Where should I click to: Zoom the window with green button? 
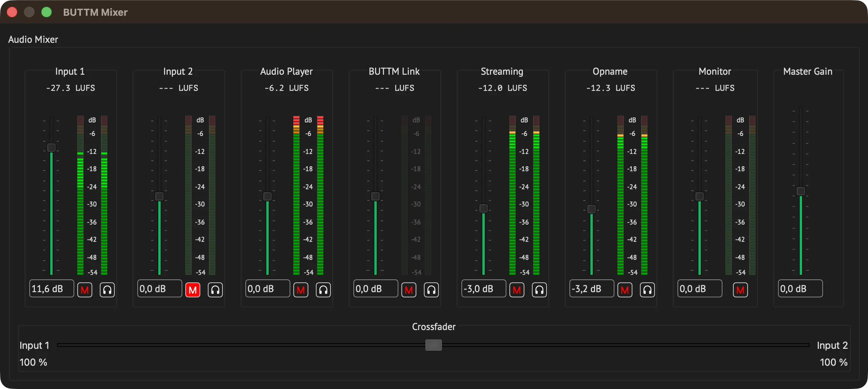point(47,12)
